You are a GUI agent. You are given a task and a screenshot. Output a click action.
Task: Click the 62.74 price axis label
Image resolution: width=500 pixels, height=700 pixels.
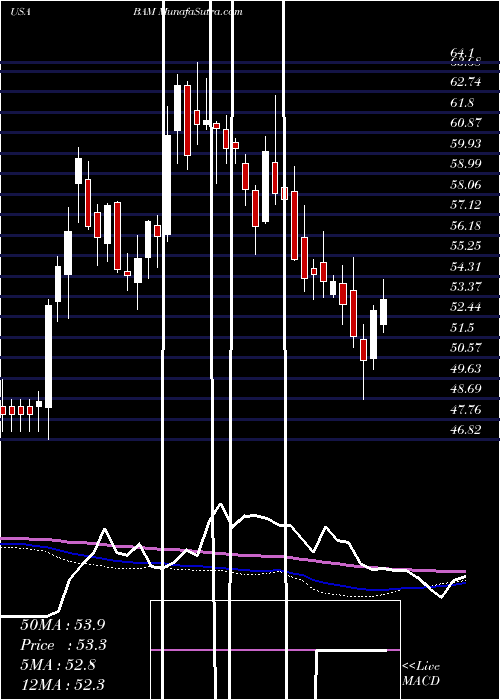click(x=466, y=82)
